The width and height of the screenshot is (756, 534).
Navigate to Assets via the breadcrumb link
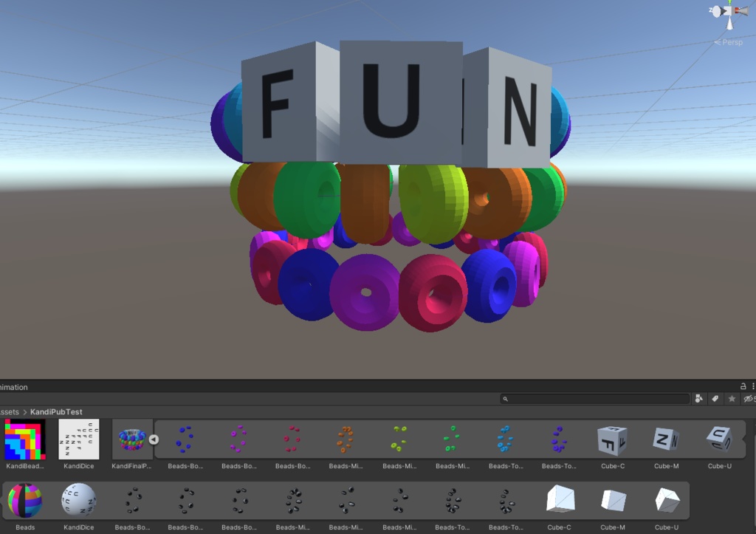(6, 412)
